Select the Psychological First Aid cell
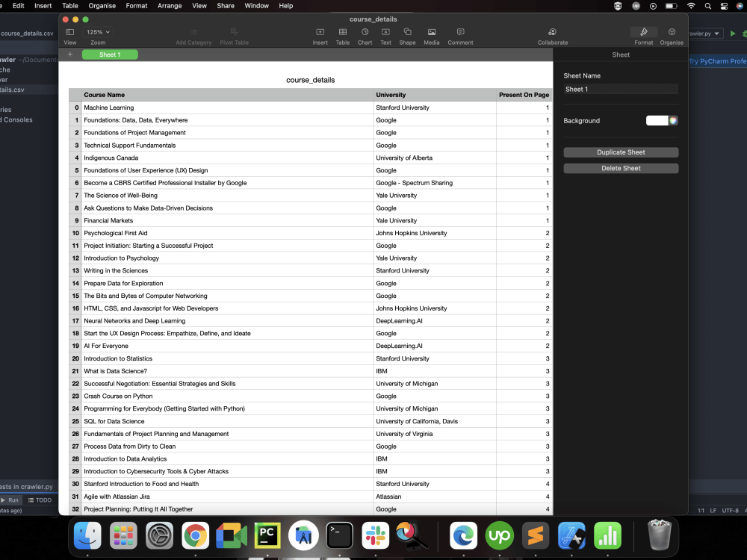Viewport: 747px width, 560px height. tap(227, 233)
